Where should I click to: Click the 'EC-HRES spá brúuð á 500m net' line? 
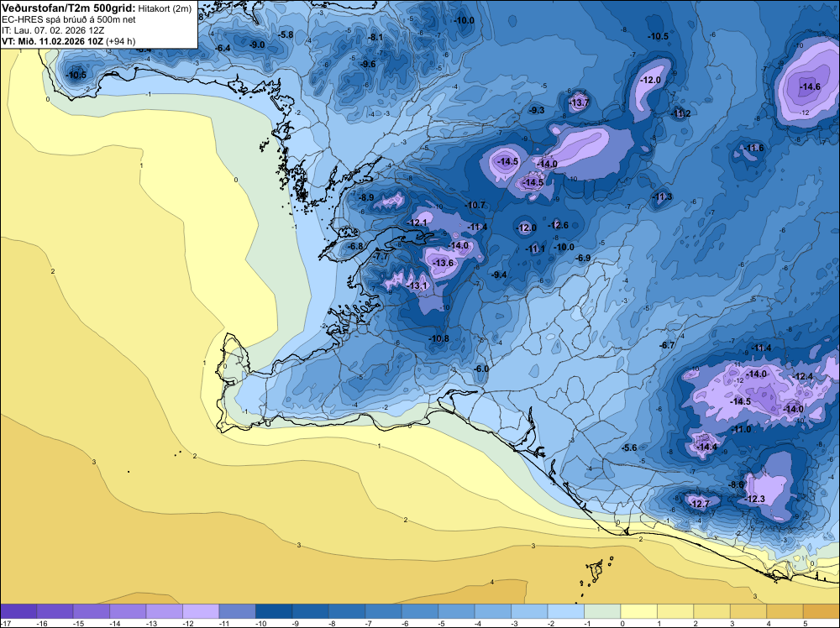tap(69, 19)
